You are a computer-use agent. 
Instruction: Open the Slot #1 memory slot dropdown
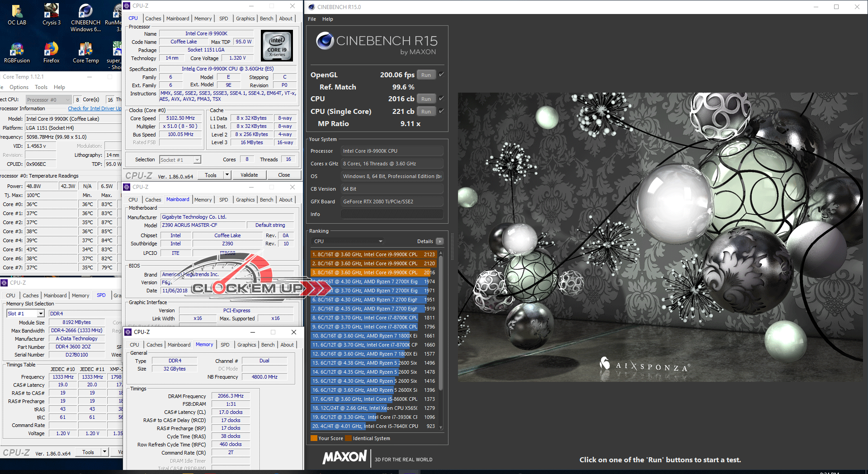coord(41,314)
